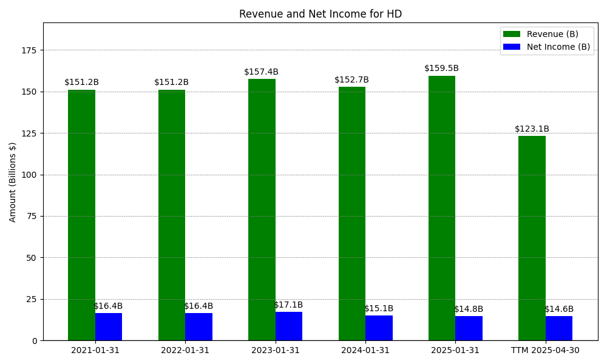Viewport: 607px width, 364px height.
Task: Click the blue net income bar for 2025-01-31
Action: coord(469,328)
